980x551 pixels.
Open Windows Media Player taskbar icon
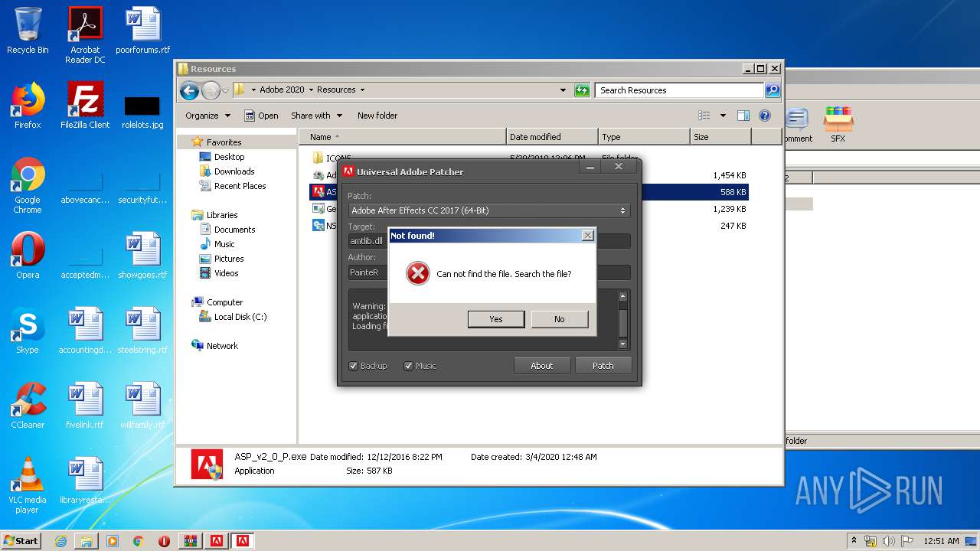[113, 541]
